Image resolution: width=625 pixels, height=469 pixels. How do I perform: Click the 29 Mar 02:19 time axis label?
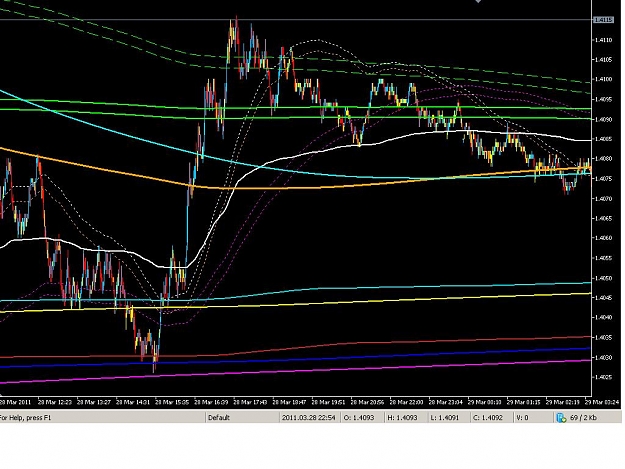pyautogui.click(x=562, y=402)
